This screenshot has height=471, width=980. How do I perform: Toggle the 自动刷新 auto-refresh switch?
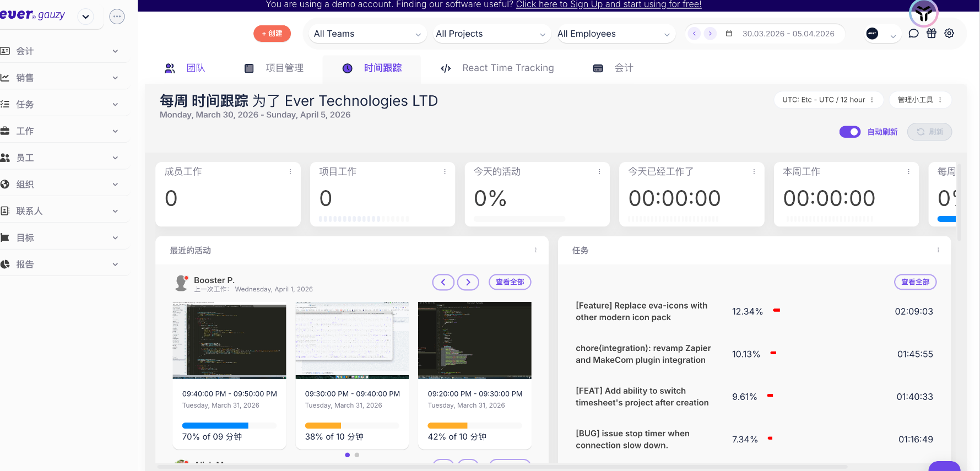coord(849,132)
